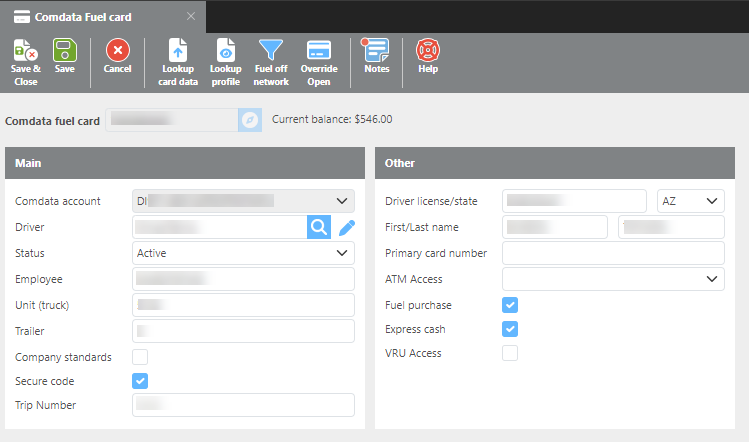Enable the Company standards checkbox

pyautogui.click(x=141, y=357)
